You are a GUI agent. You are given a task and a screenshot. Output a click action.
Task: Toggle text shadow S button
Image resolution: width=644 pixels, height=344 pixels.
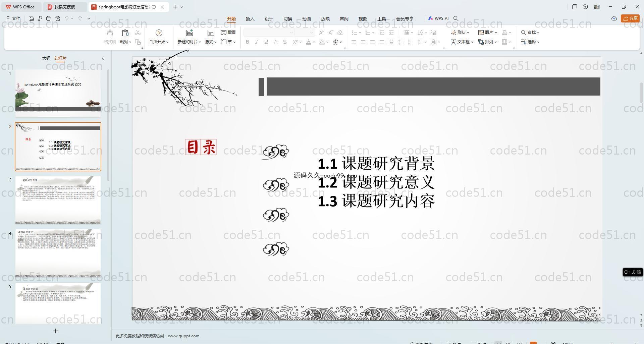click(x=285, y=42)
